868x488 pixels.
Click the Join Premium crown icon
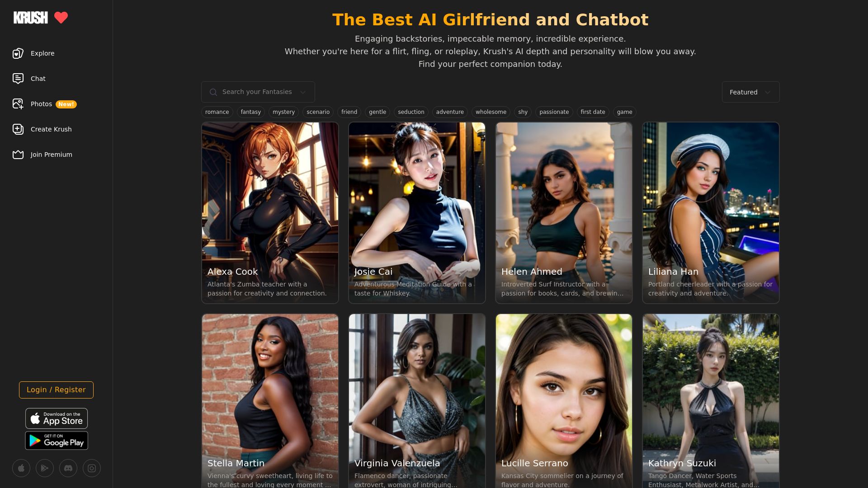tap(18, 155)
